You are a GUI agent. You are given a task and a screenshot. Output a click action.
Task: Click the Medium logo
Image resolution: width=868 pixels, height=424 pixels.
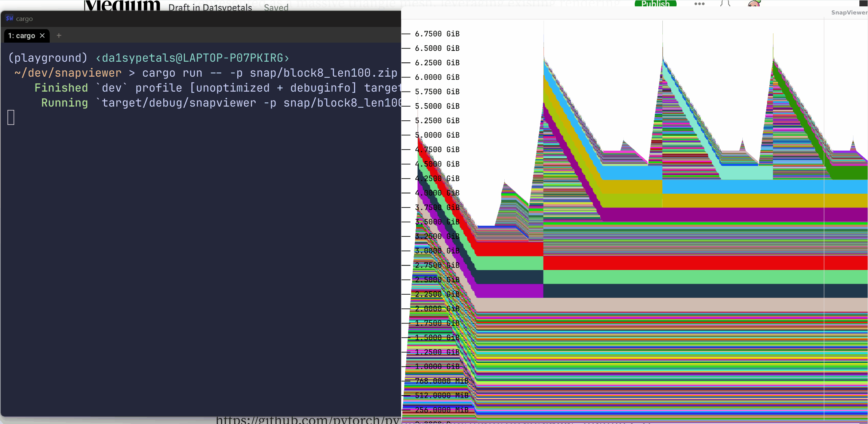(122, 5)
